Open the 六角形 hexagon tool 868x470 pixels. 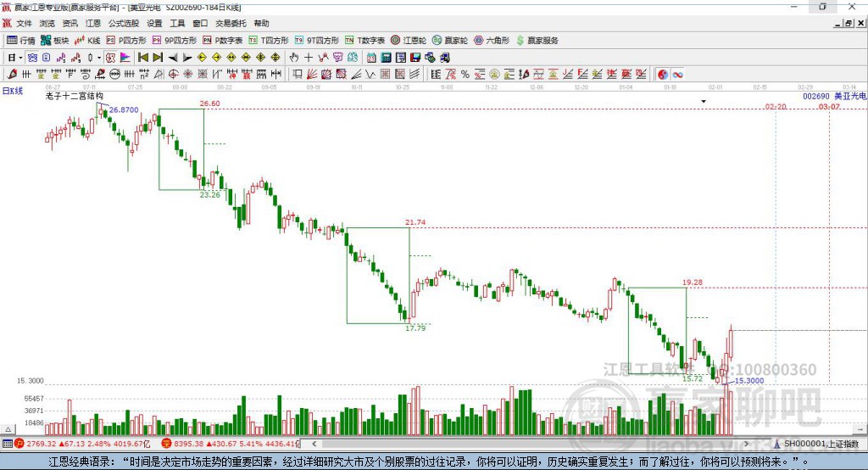tap(492, 41)
